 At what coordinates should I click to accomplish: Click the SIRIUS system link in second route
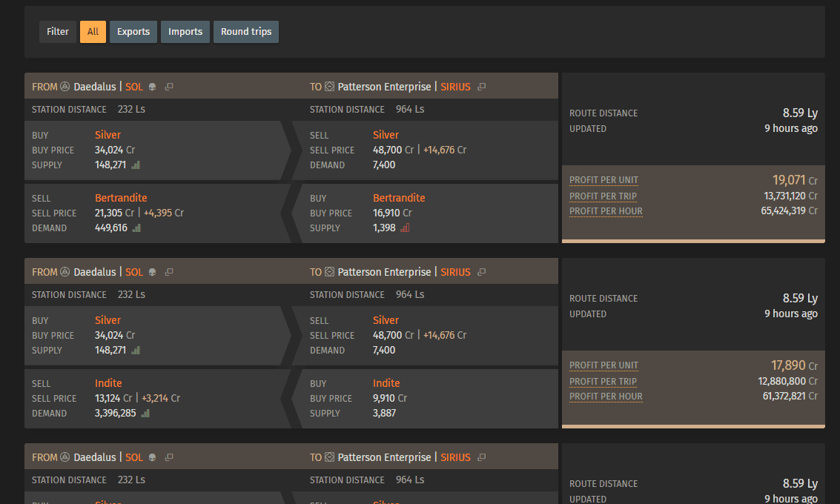pyautogui.click(x=455, y=272)
